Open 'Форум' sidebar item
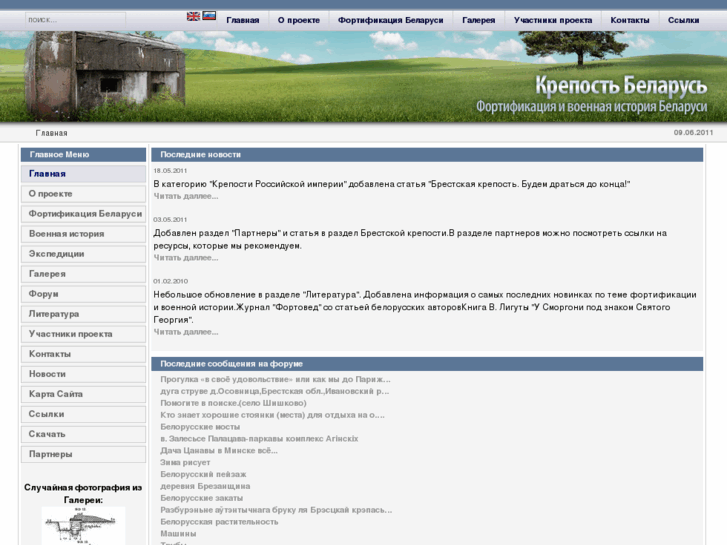The image size is (727, 545). pyautogui.click(x=83, y=294)
